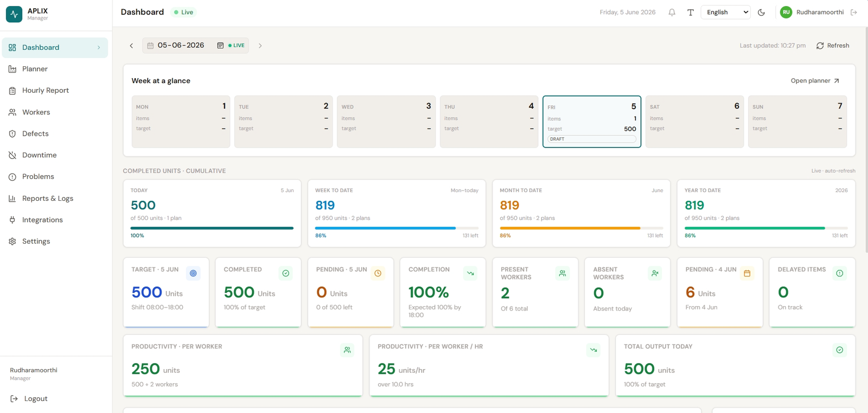Viewport: 868px width, 413px height.
Task: Click "Last updated: 10:27 pm" text
Action: pyautogui.click(x=773, y=46)
